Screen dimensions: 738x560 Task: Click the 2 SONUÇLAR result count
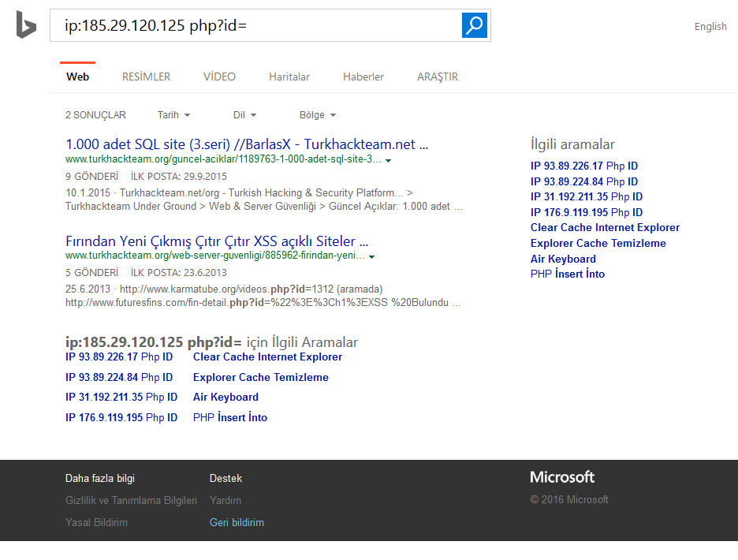(x=95, y=115)
